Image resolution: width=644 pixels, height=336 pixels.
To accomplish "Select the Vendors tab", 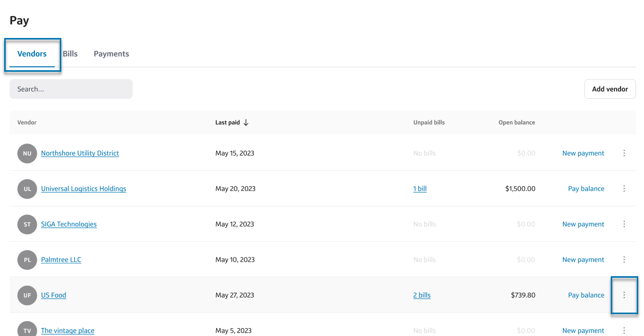I will (x=32, y=54).
